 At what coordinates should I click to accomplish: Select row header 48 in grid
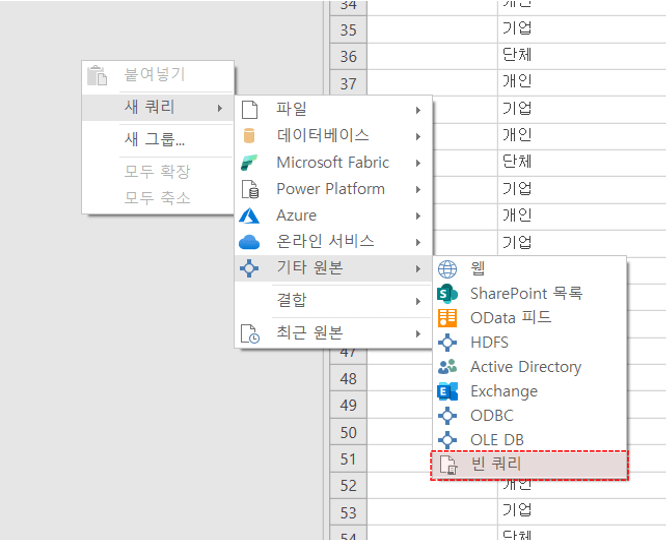click(x=348, y=379)
